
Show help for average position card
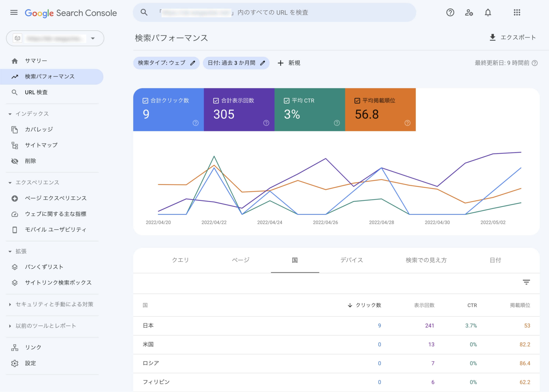tap(408, 123)
